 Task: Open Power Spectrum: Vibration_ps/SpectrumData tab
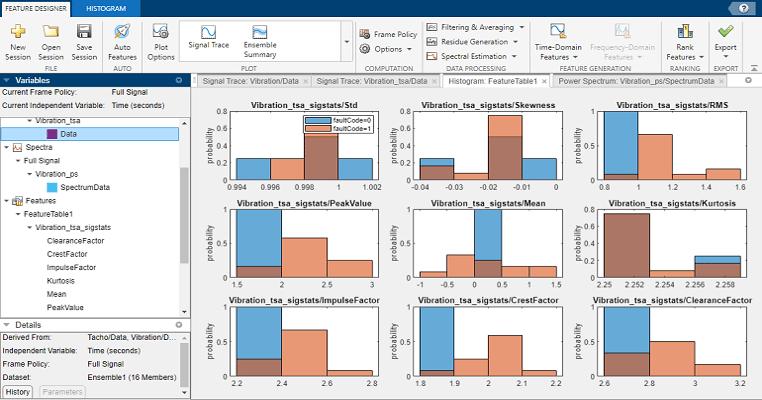point(636,81)
